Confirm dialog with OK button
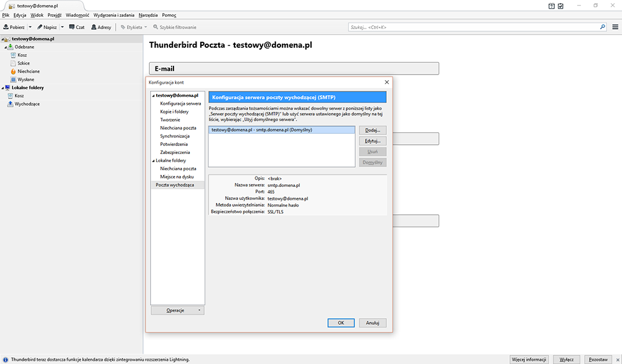 coord(341,323)
